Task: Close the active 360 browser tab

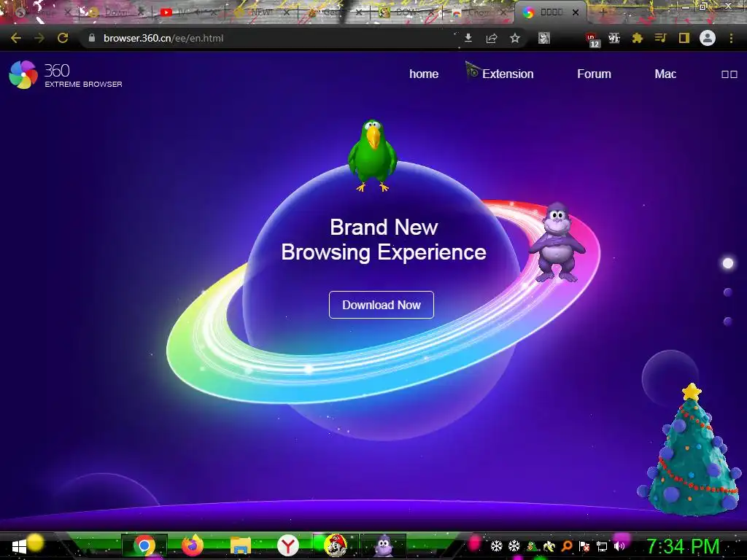Action: tap(576, 12)
